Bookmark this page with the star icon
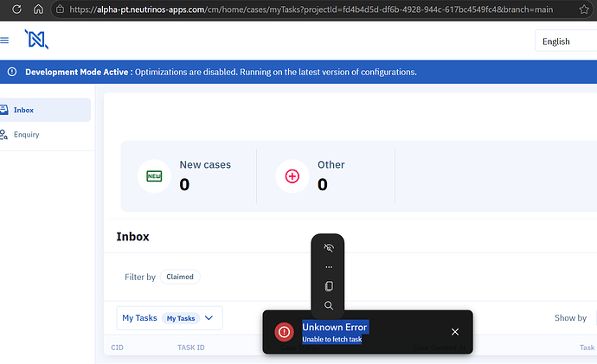Viewport: 597px width, 364px height. [x=584, y=10]
